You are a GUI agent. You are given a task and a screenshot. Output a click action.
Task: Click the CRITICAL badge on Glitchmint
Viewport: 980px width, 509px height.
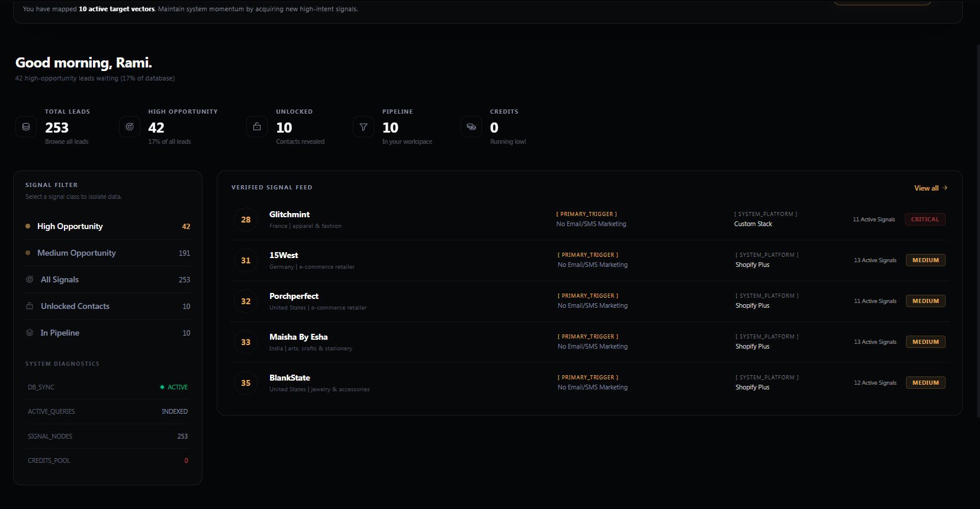pos(925,220)
